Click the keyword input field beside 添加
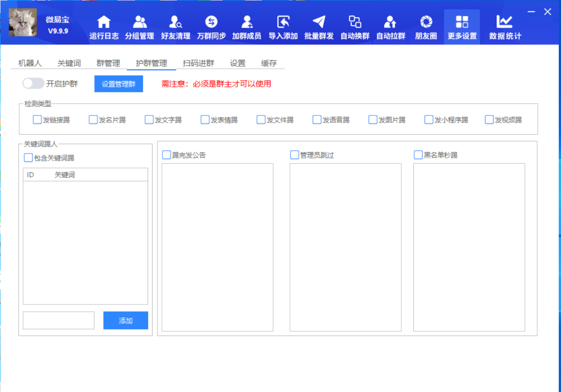This screenshot has width=561, height=392. click(x=58, y=320)
